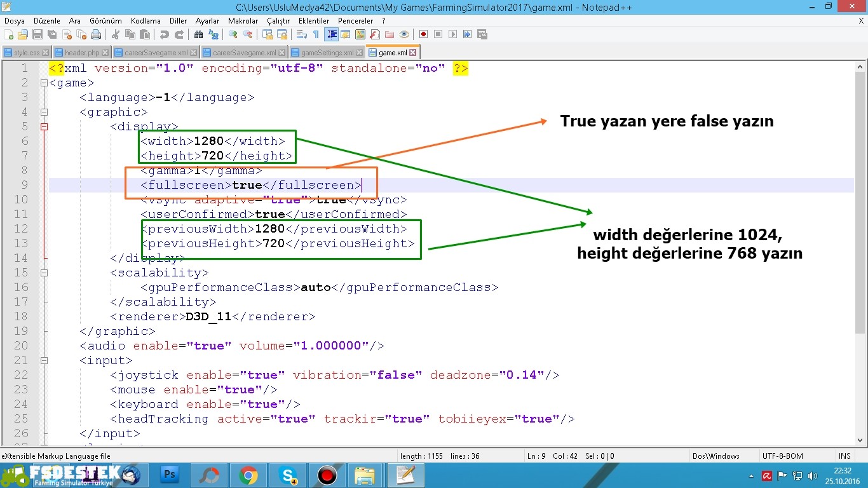Click the Zoom In magnifier icon
868x488 pixels.
(233, 34)
